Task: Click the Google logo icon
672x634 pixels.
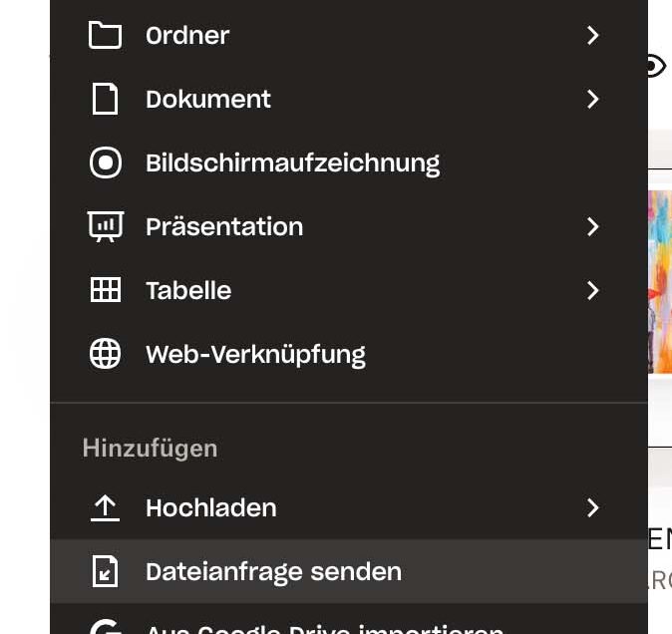Action: (105, 628)
